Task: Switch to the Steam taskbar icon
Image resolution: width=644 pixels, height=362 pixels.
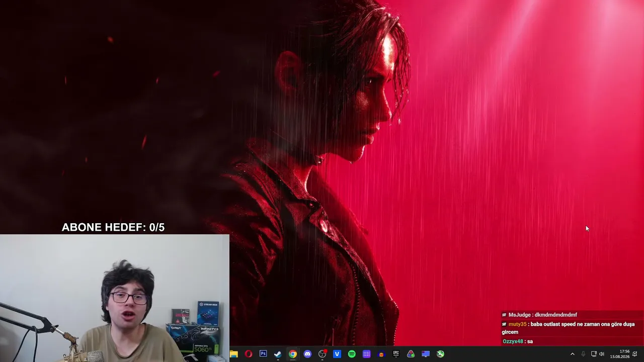Action: click(278, 354)
